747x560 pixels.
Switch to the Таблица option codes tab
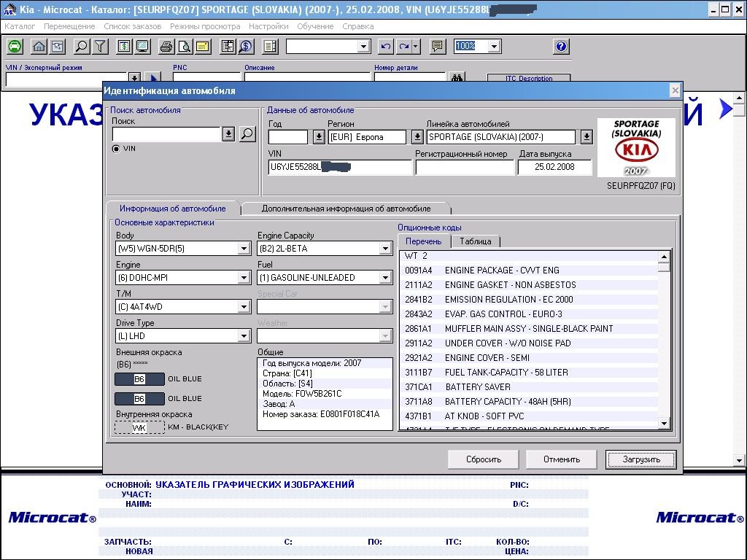pyautogui.click(x=476, y=241)
